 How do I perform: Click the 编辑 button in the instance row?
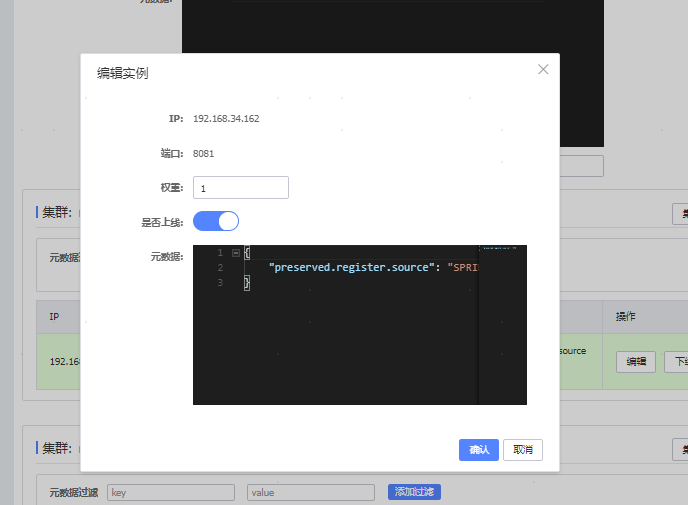tap(635, 362)
